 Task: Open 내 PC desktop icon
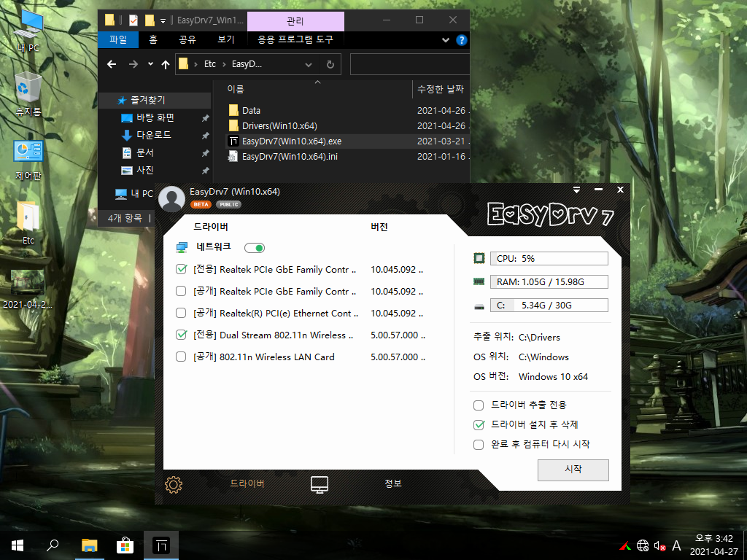click(x=28, y=31)
